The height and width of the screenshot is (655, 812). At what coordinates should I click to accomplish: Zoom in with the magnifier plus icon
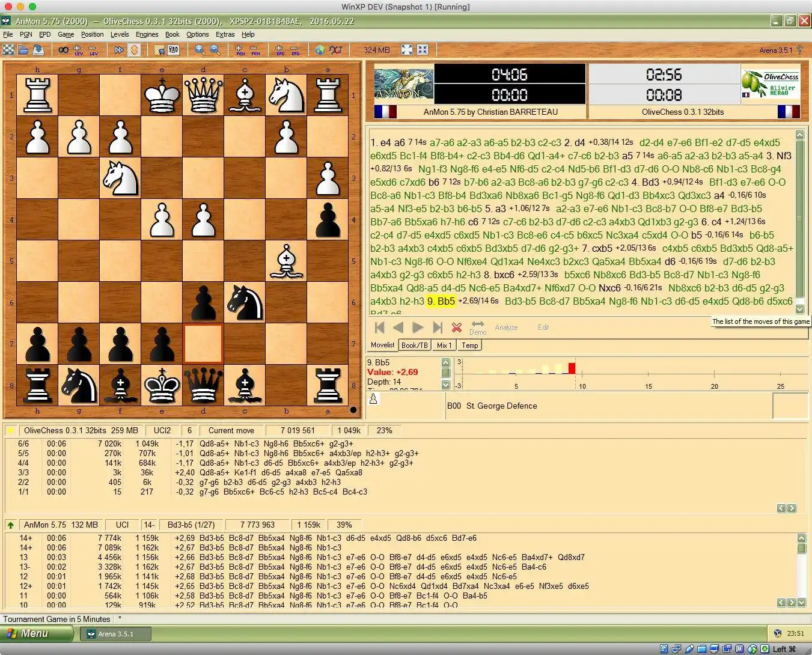click(200, 50)
